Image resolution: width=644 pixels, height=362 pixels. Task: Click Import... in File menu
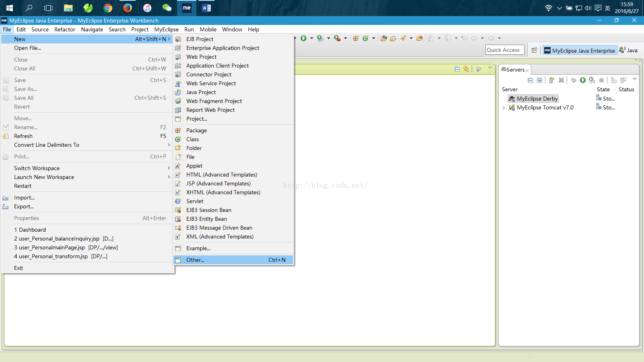tap(87, 197)
